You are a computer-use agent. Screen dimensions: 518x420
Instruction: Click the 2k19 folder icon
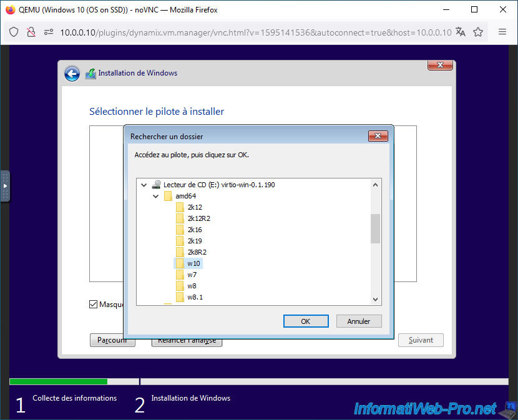[180, 241]
